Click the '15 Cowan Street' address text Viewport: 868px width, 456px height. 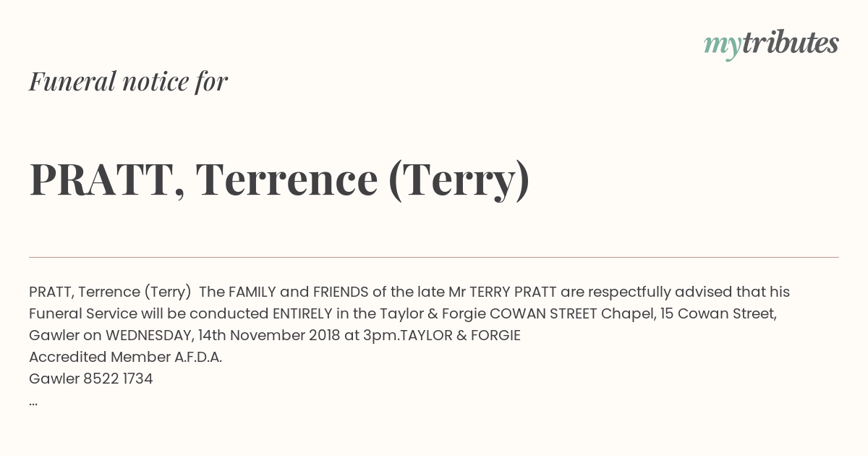point(719,313)
